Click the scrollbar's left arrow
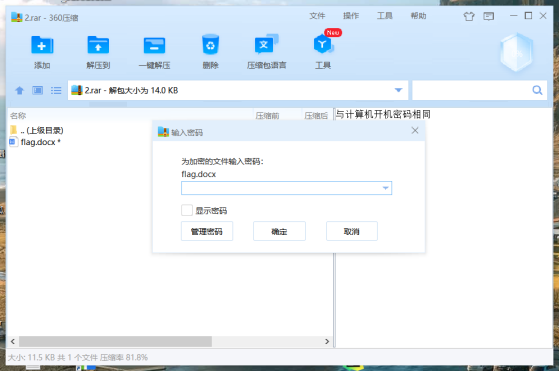 tap(13, 341)
